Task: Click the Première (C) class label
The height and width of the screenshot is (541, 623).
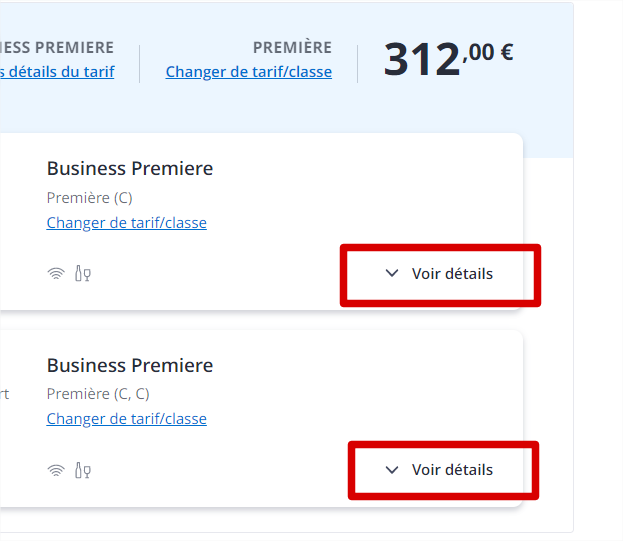Action: tap(89, 197)
